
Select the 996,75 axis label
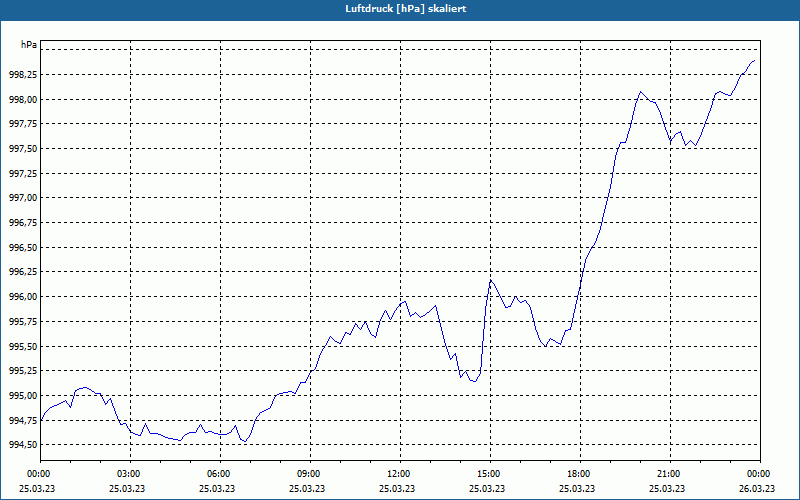point(23,222)
